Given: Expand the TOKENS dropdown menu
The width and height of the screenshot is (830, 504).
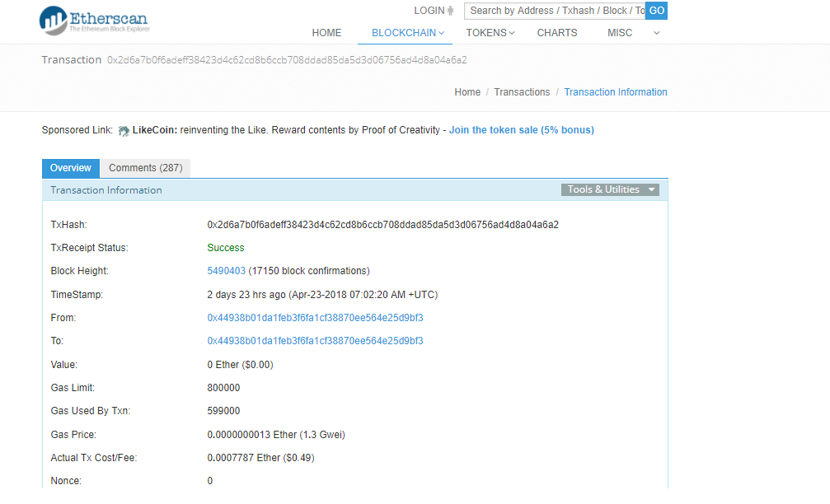Looking at the screenshot, I should pyautogui.click(x=490, y=33).
